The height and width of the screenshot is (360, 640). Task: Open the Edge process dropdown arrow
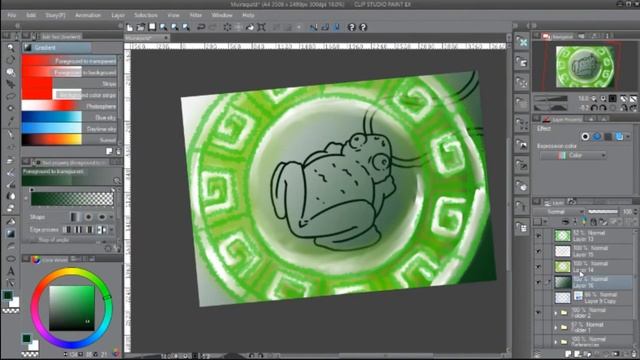pos(111,230)
